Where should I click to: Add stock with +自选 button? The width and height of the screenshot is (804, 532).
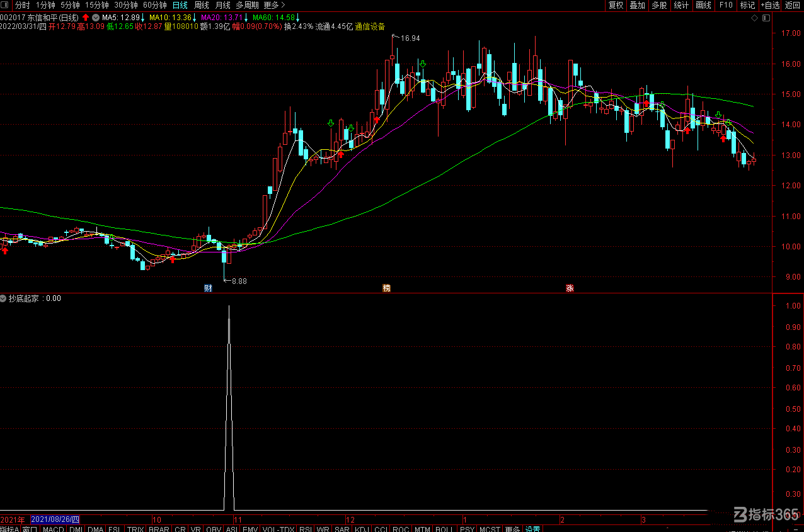tap(770, 5)
